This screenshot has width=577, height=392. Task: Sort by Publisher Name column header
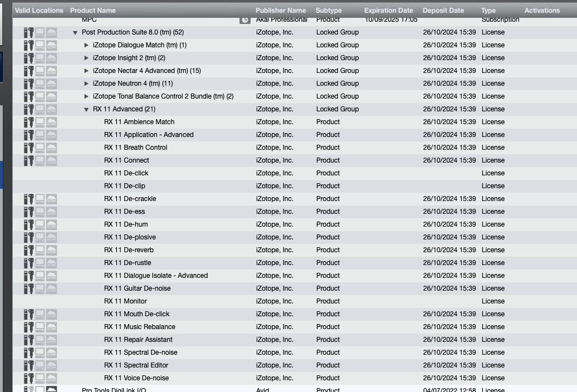[x=281, y=11]
